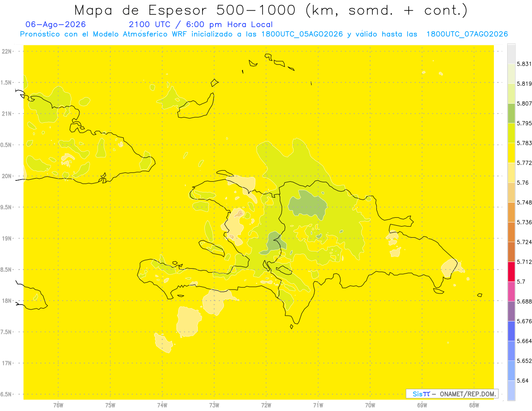This screenshot has width=532, height=411.
Task: Select purple legend swatch between 5.676 and 5.688
Action: (x=511, y=311)
